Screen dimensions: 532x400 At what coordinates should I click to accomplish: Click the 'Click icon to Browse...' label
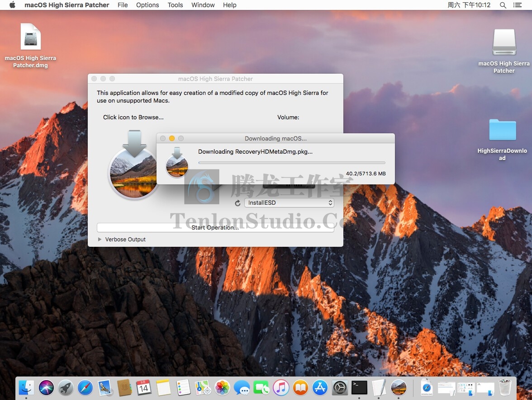pyautogui.click(x=133, y=118)
